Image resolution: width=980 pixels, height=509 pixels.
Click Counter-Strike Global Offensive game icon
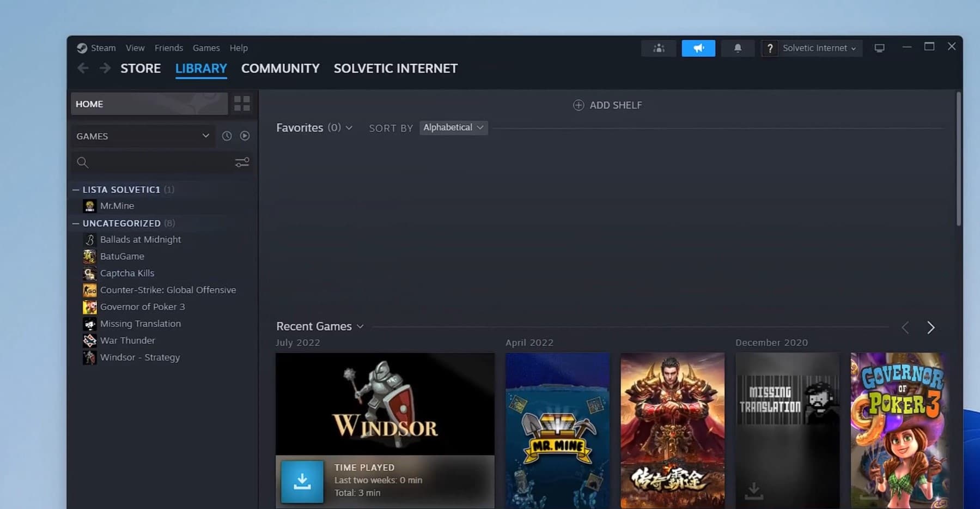click(x=89, y=290)
